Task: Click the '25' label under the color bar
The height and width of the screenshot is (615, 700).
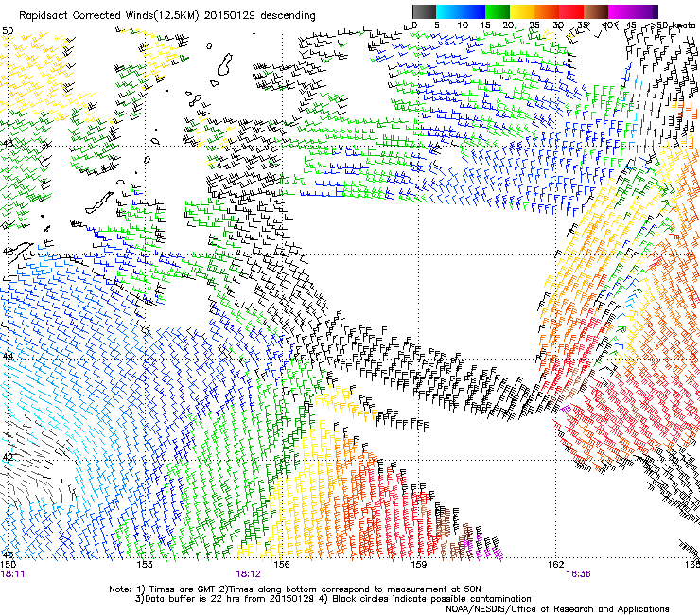Action: [x=534, y=26]
